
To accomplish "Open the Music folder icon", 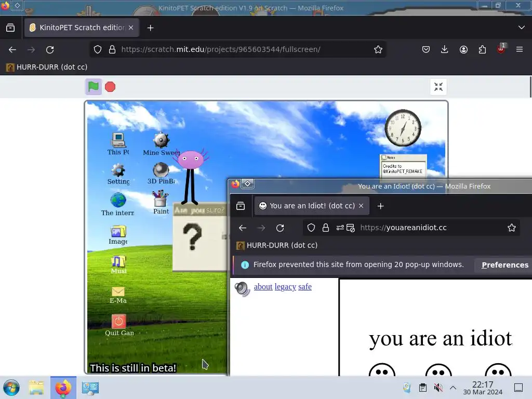I will coord(118,264).
